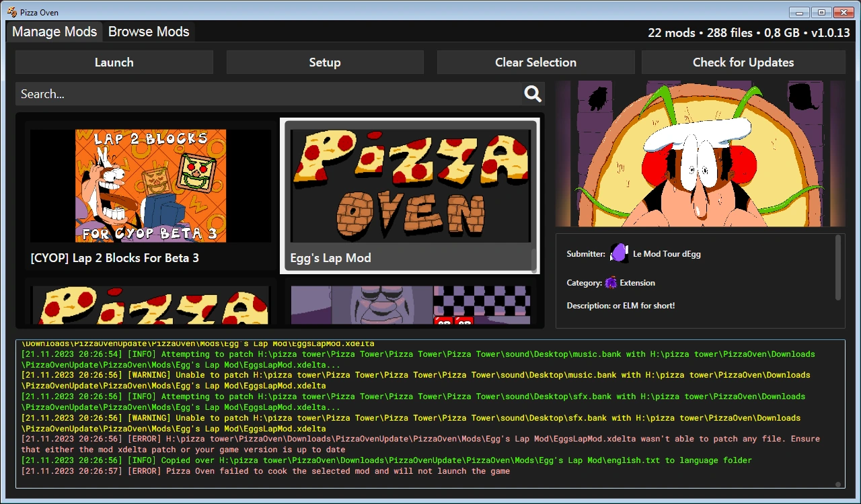Click the "[CYOP] Lap 2 Blocks For Beta 3" title

click(115, 258)
